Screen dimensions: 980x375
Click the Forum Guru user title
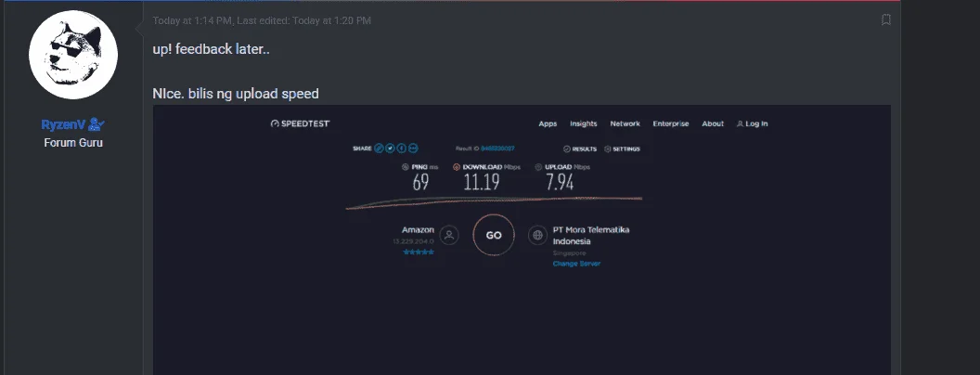pos(73,143)
